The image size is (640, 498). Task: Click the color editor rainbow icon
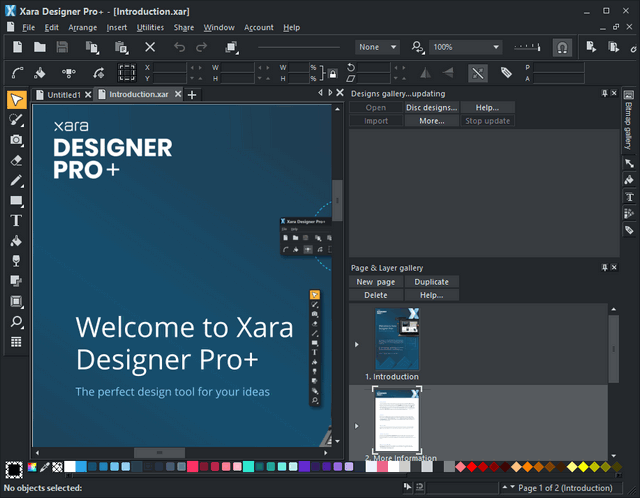(x=32, y=467)
